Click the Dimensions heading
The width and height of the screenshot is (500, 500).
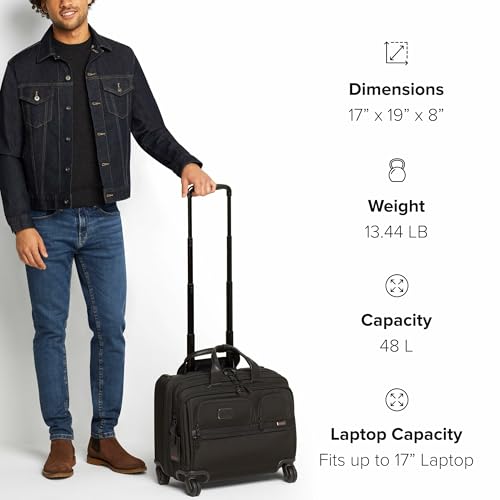point(396,89)
